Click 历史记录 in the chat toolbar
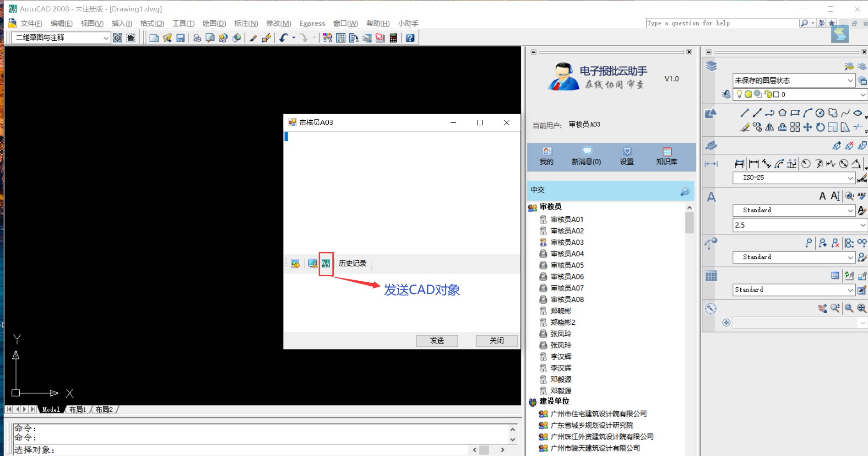Screen dimensions: 868x456 (x=353, y=263)
